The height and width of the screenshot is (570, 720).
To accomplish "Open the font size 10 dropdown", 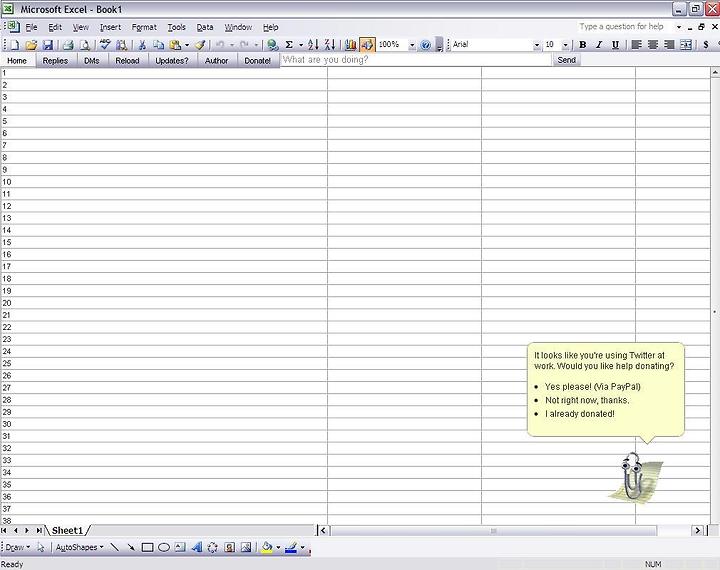I will point(565,45).
